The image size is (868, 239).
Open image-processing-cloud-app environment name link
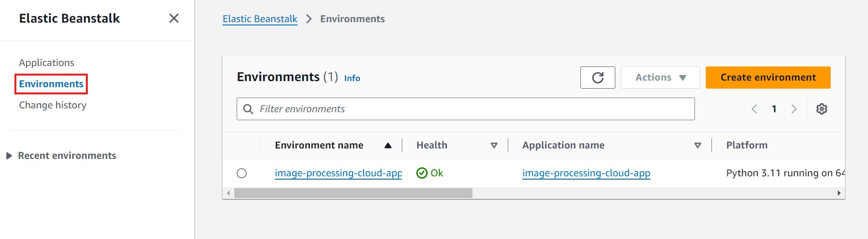point(338,173)
